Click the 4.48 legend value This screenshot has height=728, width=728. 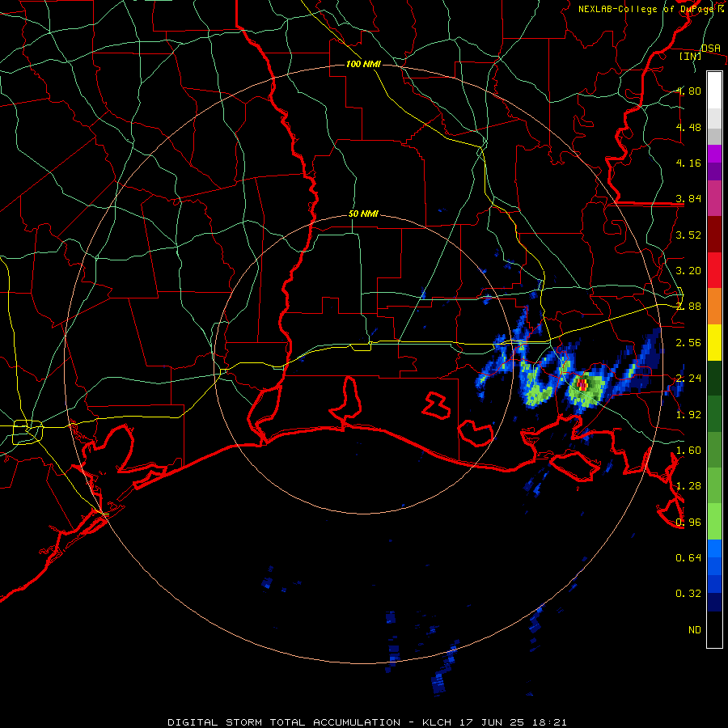click(688, 127)
